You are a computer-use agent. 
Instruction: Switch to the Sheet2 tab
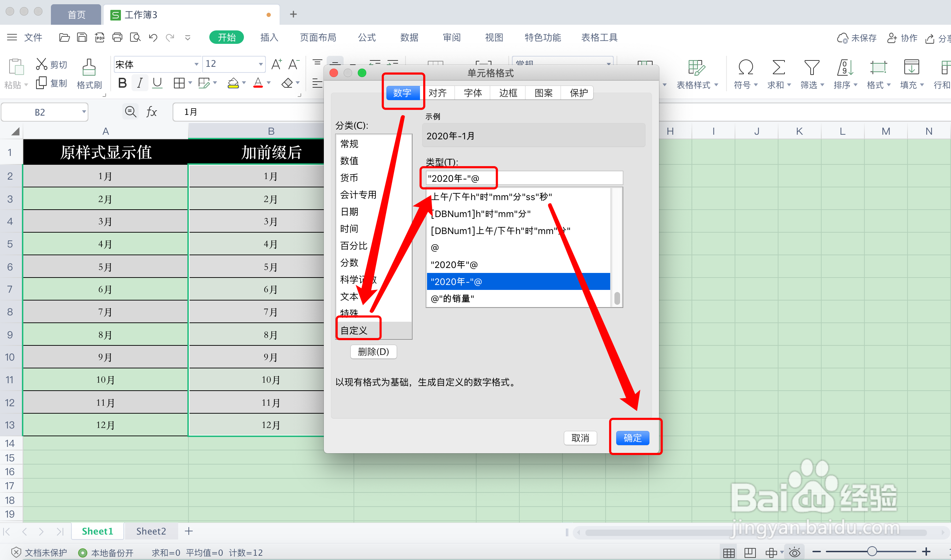click(x=151, y=531)
